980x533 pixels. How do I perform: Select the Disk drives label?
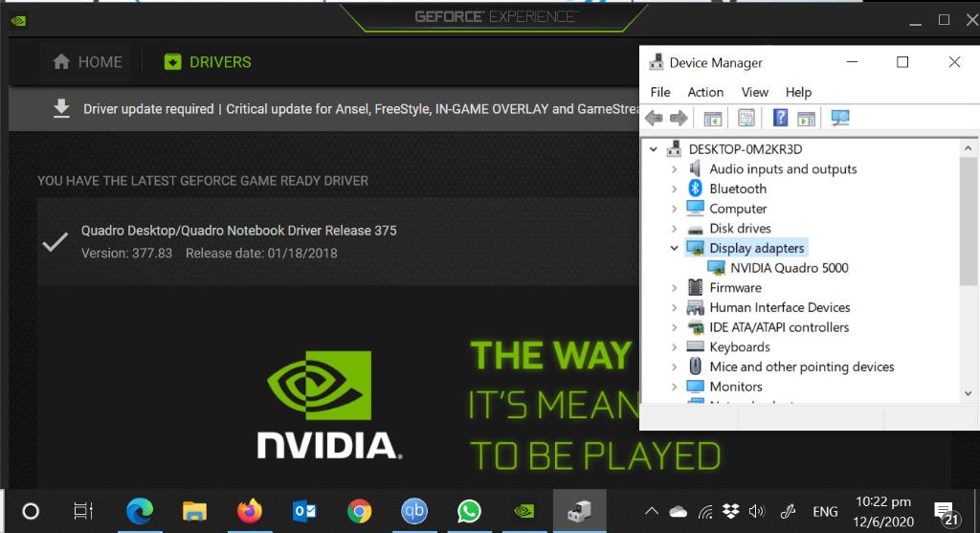pos(740,229)
